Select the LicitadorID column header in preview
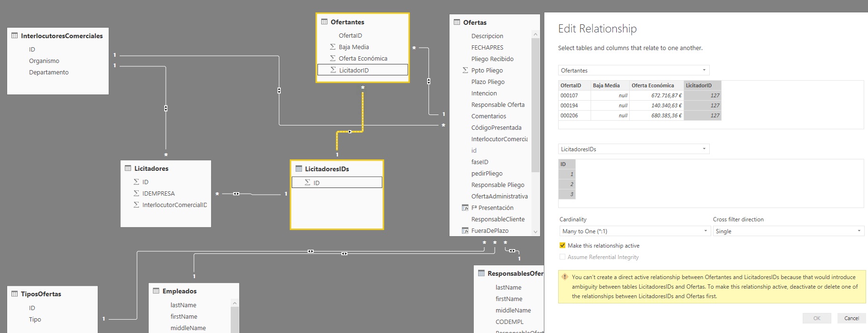This screenshot has height=333, width=868. click(x=702, y=85)
